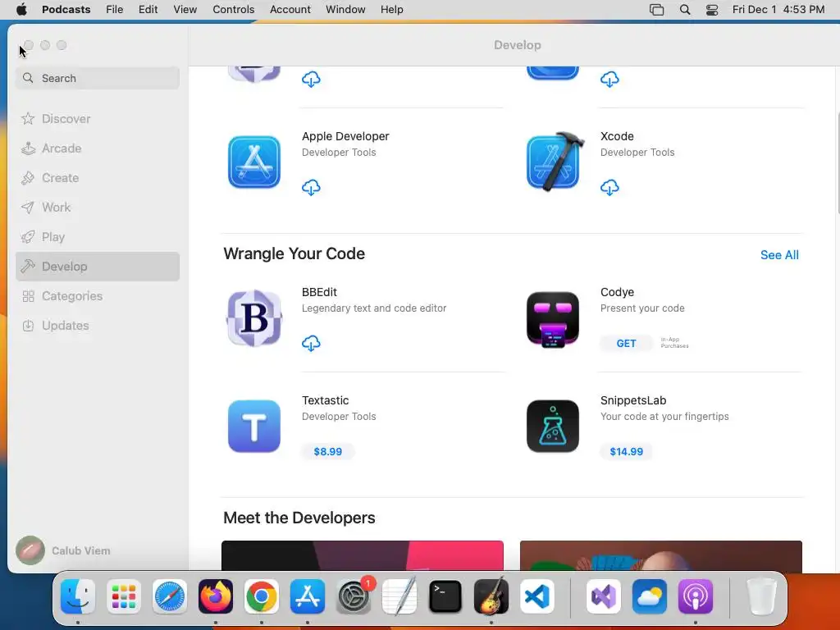
Task: Open App Store icon in the Dock
Action: click(308, 596)
